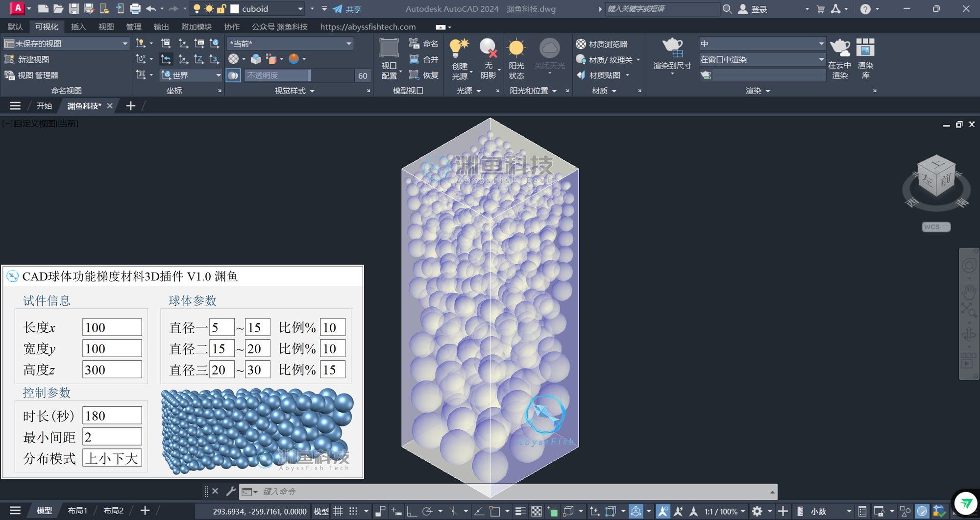The height and width of the screenshot is (520, 980).
Task: Switch to the 开始 file tab
Action: click(x=44, y=106)
